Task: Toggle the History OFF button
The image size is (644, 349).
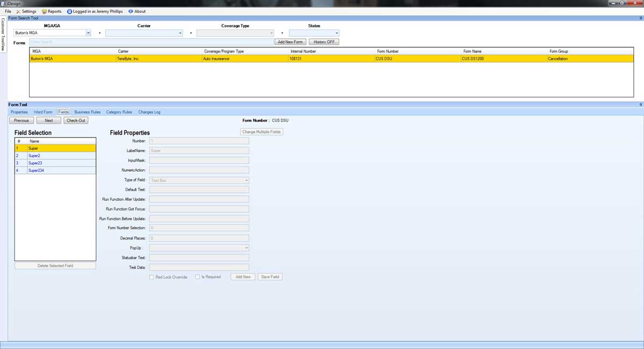Action: (324, 42)
